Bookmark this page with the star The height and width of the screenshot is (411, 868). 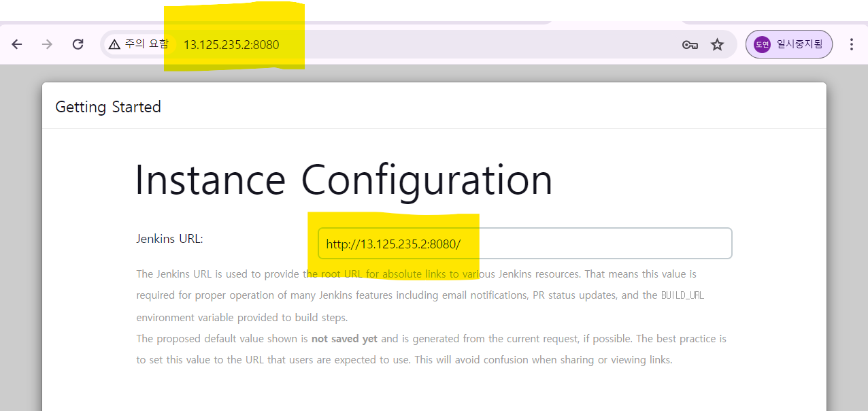pyautogui.click(x=717, y=45)
